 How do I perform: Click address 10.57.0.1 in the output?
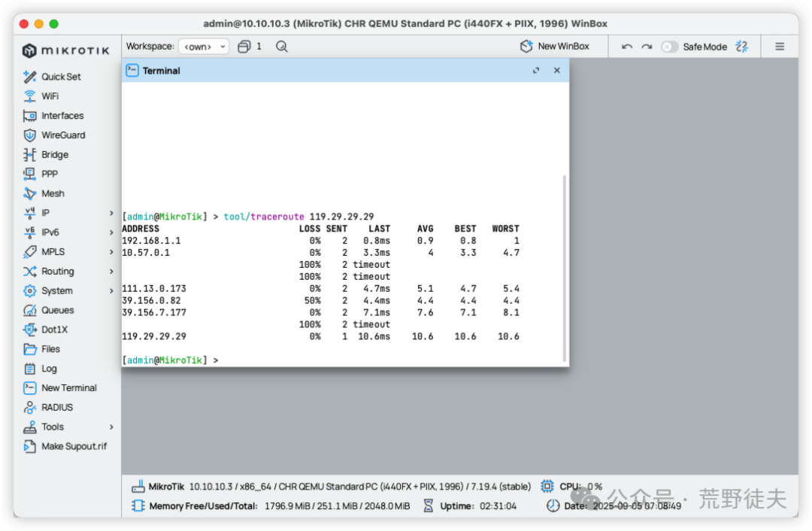click(x=146, y=253)
